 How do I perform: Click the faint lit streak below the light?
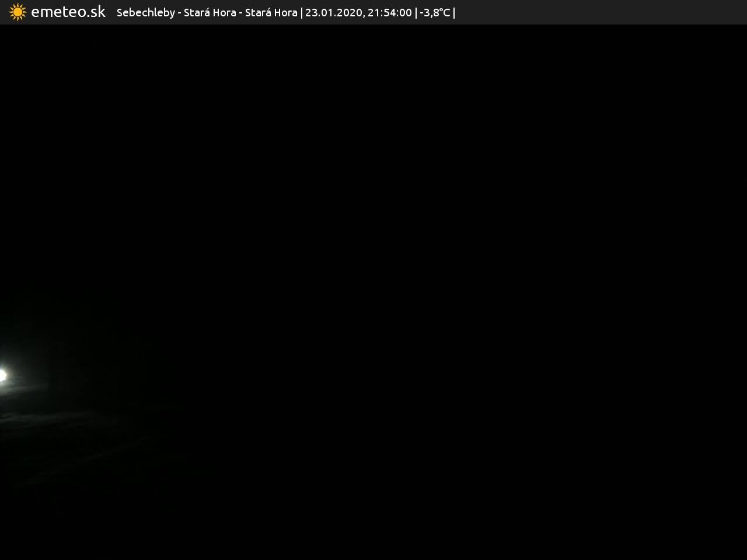(x=35, y=418)
